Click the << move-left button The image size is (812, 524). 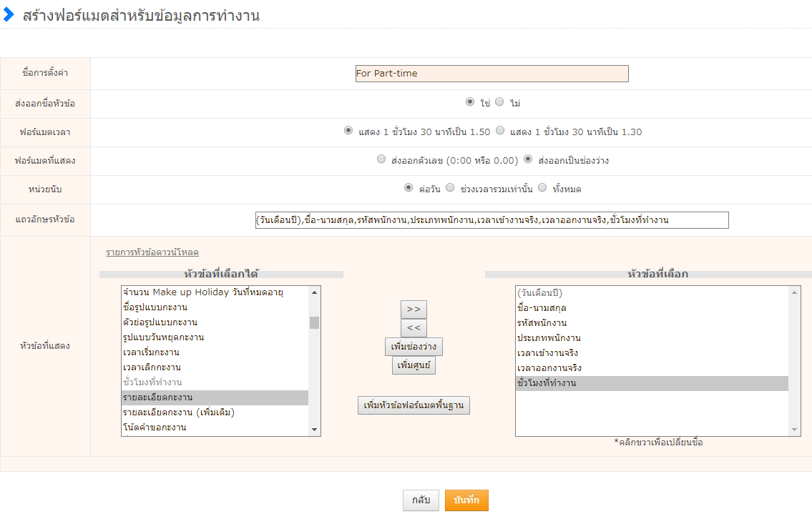(x=414, y=328)
